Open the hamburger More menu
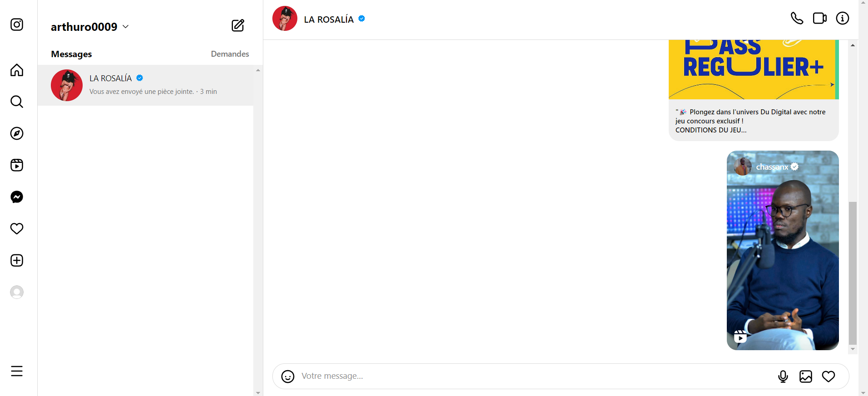This screenshot has height=396, width=868. click(x=17, y=371)
